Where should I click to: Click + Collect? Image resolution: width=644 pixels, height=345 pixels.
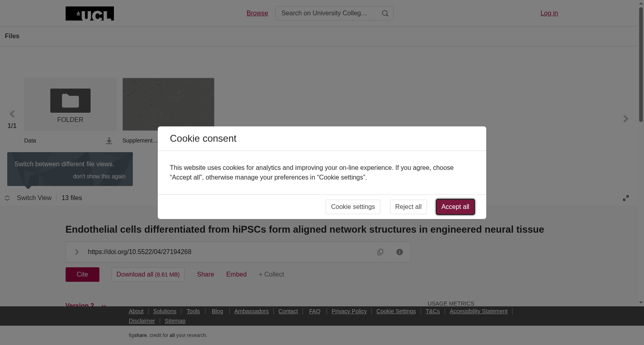tap(271, 275)
